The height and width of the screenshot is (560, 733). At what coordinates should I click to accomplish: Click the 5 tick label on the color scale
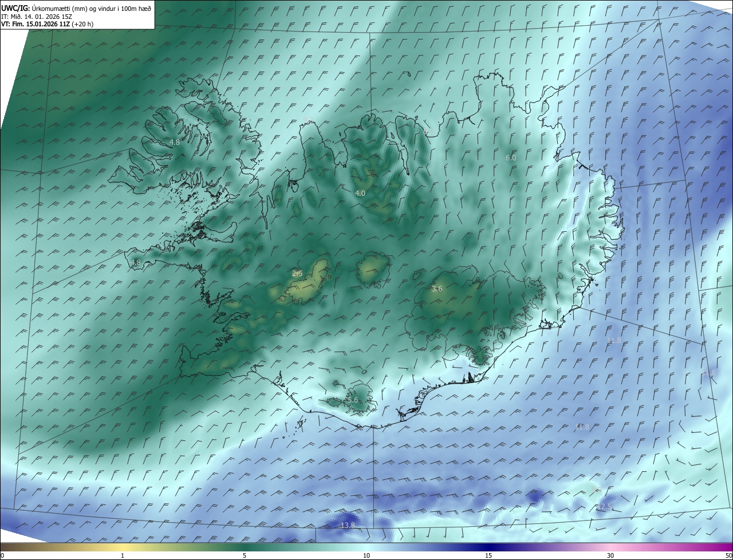point(245,555)
